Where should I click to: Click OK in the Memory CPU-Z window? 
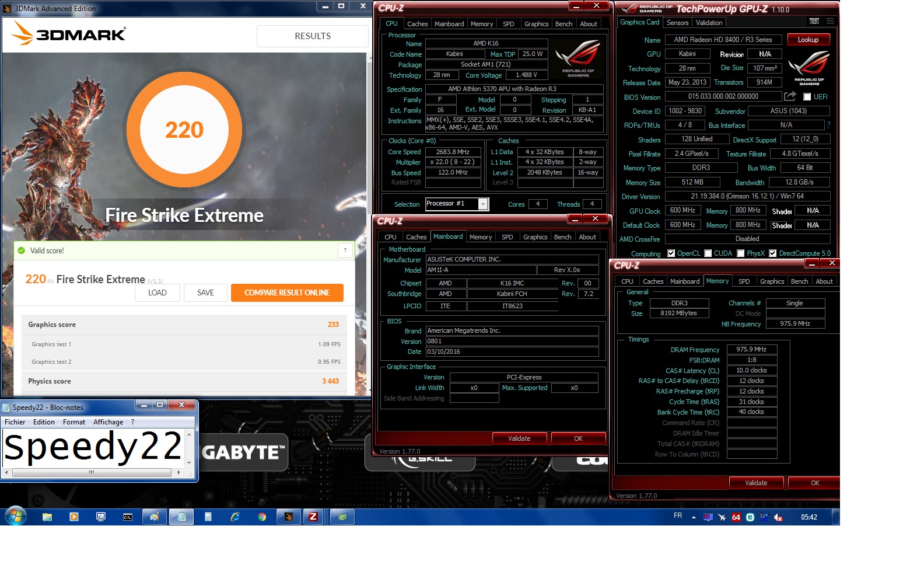point(815,483)
